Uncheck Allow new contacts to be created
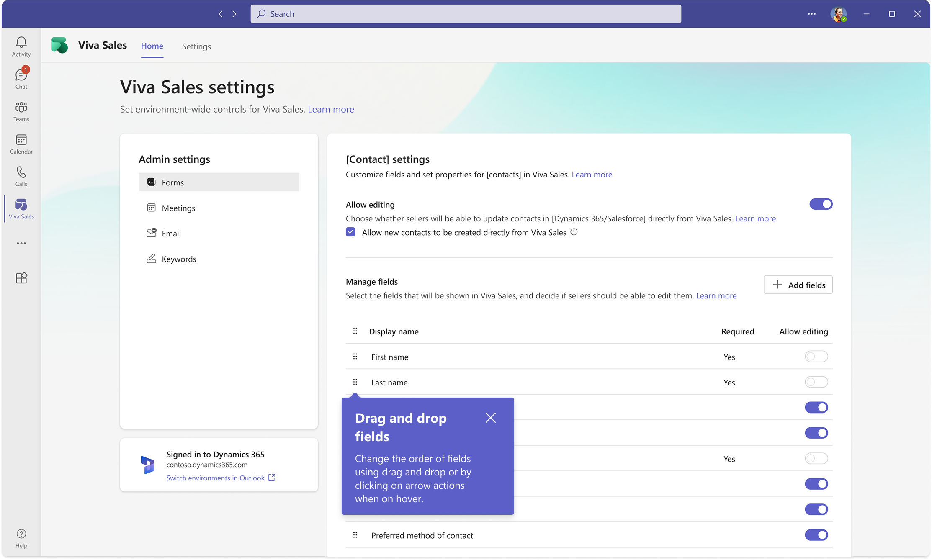932x560 pixels. tap(350, 232)
